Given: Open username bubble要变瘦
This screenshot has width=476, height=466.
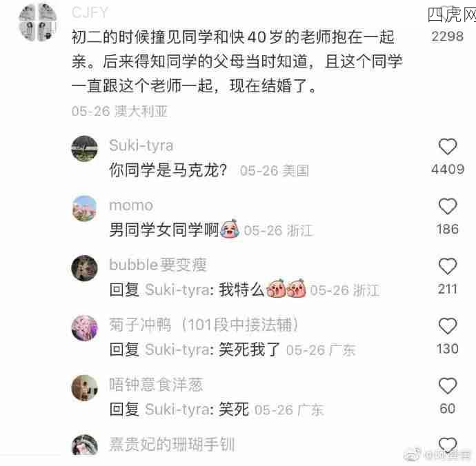Looking at the screenshot, I should tap(158, 265).
